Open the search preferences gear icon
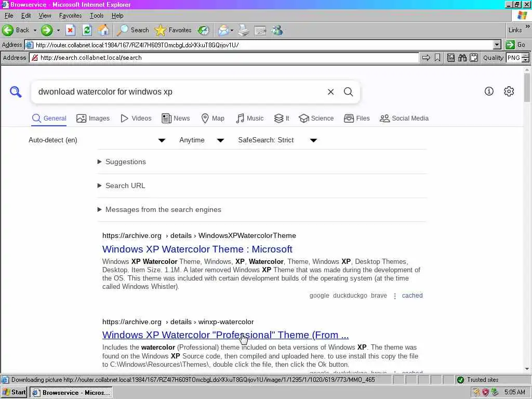532x399 pixels. coord(509,91)
